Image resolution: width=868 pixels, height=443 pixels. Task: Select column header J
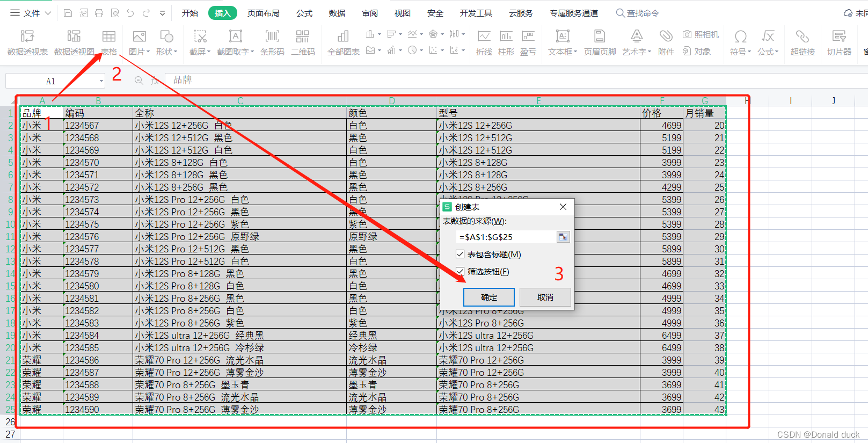833,100
